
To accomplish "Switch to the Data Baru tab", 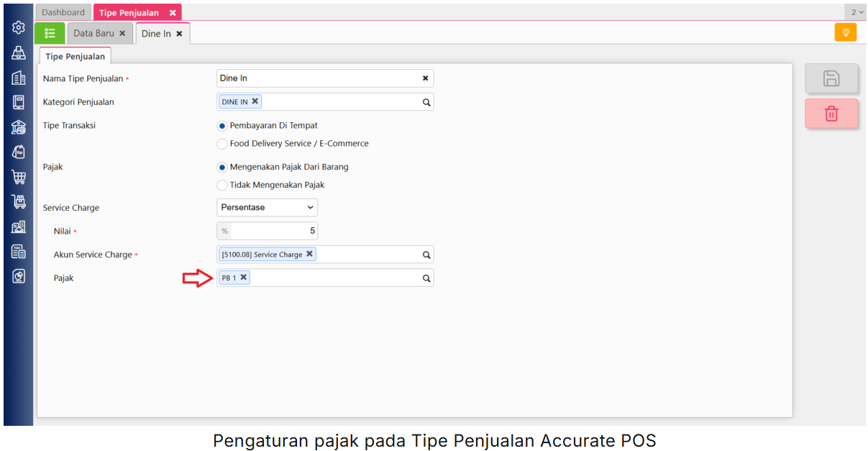I will pos(93,33).
